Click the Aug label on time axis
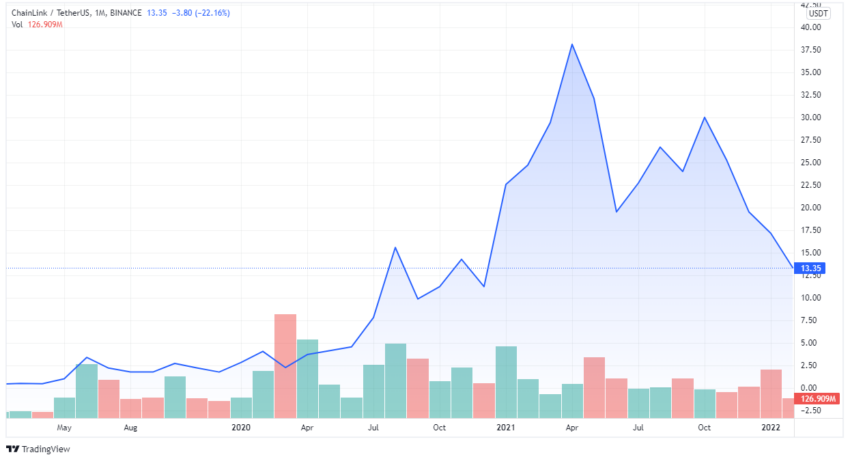850x457 pixels. click(x=131, y=428)
